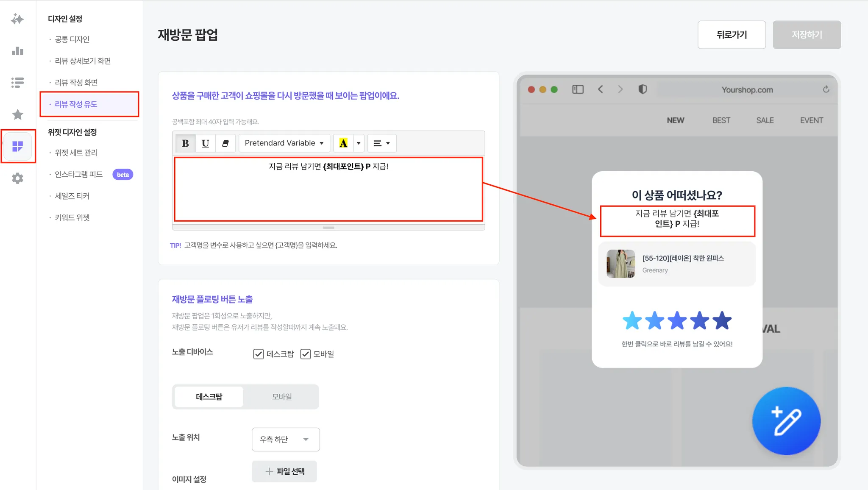
Task: Toggle underline formatting in editor
Action: point(205,143)
